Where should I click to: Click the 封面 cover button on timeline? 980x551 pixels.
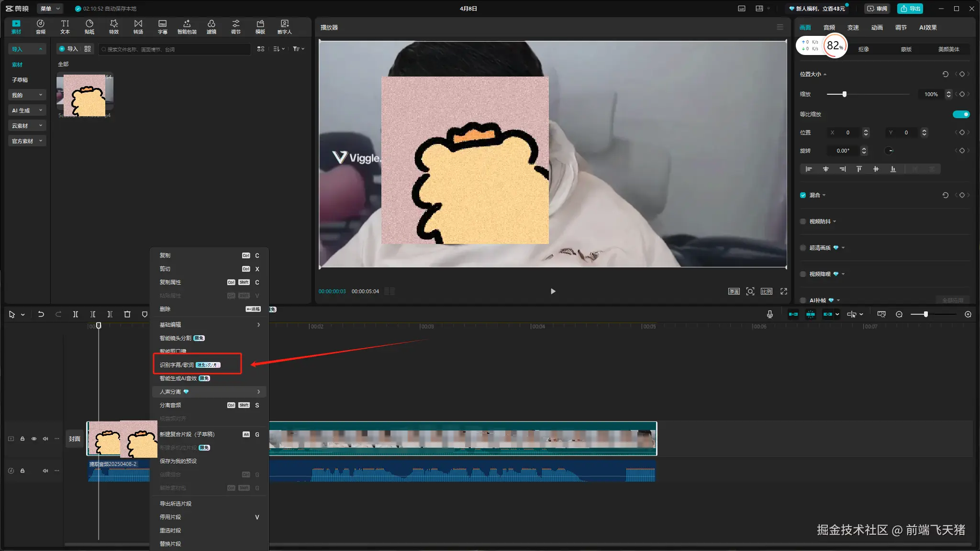click(x=75, y=439)
